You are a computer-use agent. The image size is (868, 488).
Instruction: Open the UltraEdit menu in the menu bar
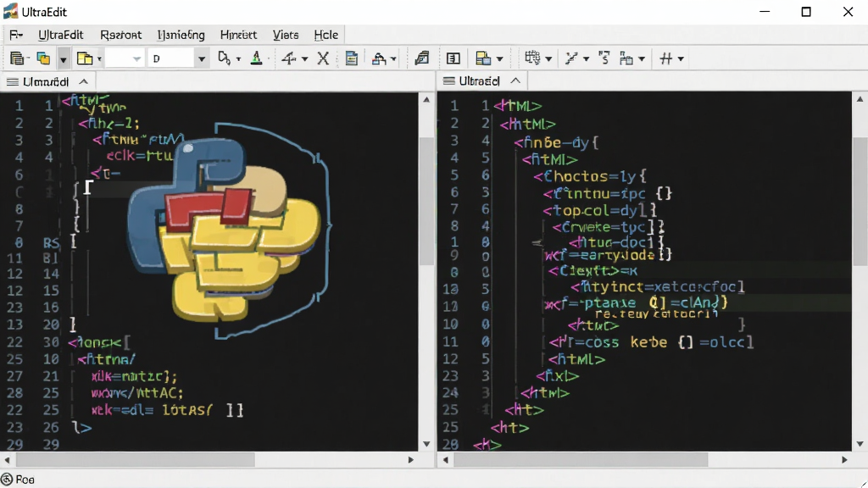point(61,35)
